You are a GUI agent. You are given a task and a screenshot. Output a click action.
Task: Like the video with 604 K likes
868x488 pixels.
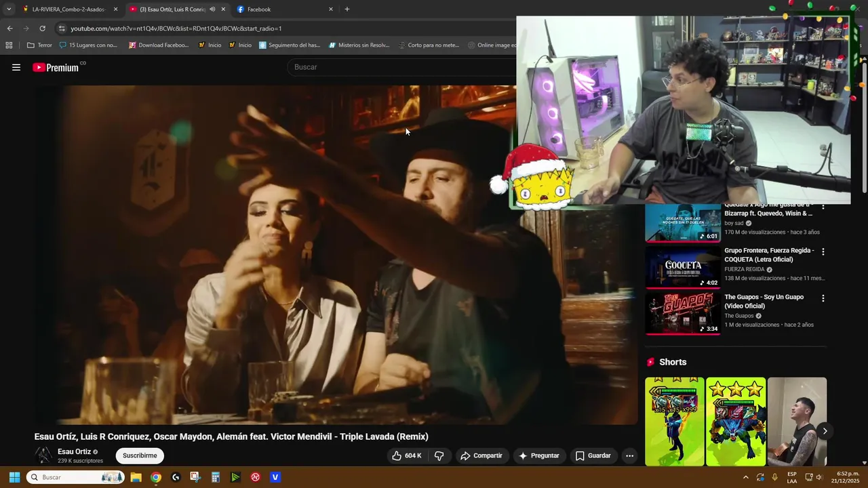click(x=406, y=455)
